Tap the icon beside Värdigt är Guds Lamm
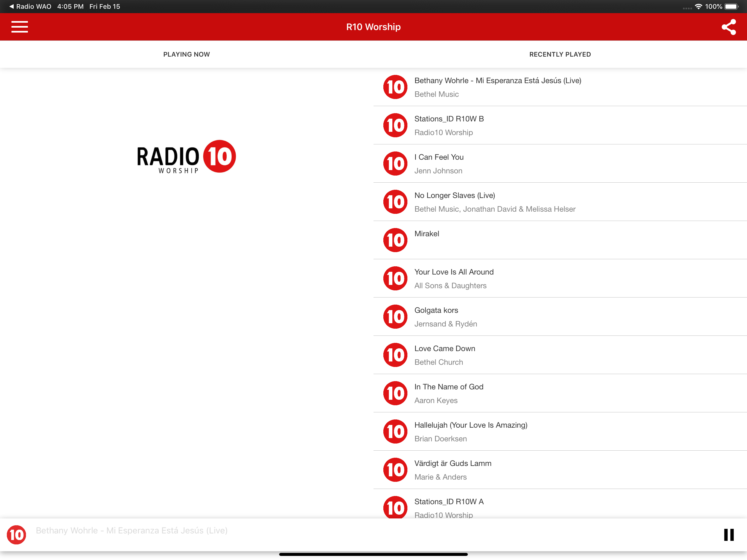 pos(395,470)
